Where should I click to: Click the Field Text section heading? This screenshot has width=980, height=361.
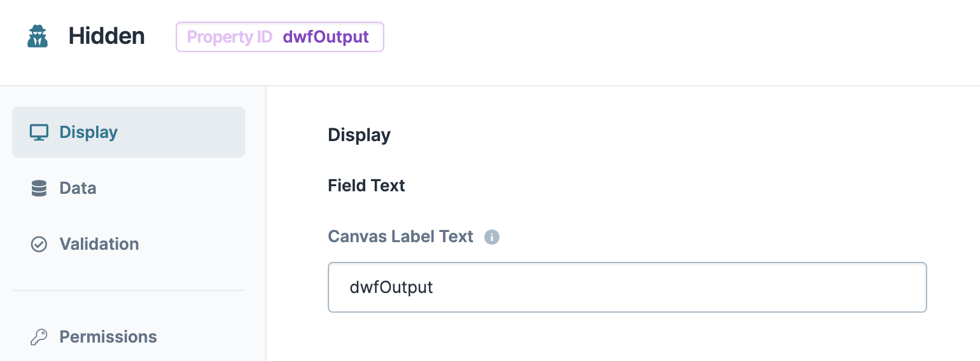(367, 186)
